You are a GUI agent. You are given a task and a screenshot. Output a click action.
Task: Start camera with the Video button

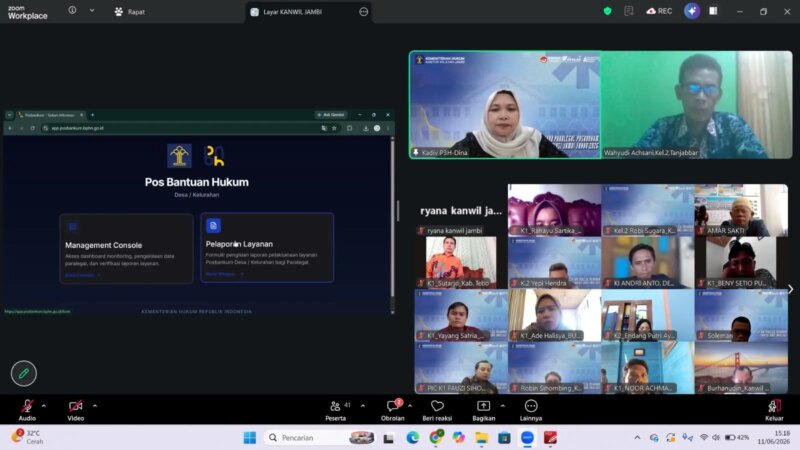pos(76,410)
